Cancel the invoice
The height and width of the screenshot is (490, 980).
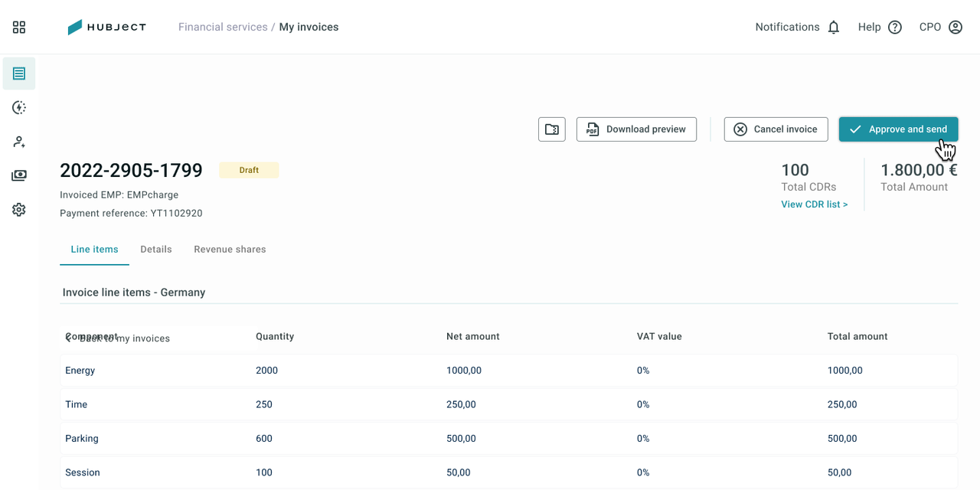point(776,129)
